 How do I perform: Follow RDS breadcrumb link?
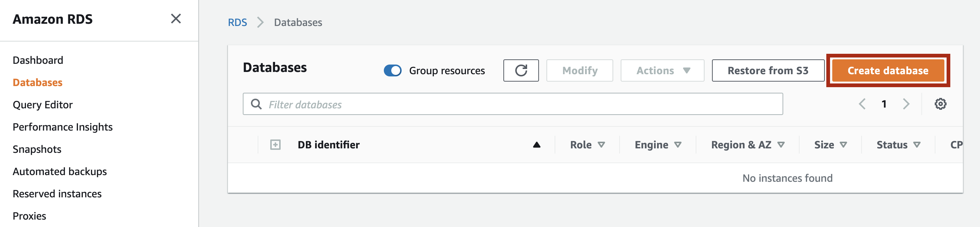coord(238,22)
